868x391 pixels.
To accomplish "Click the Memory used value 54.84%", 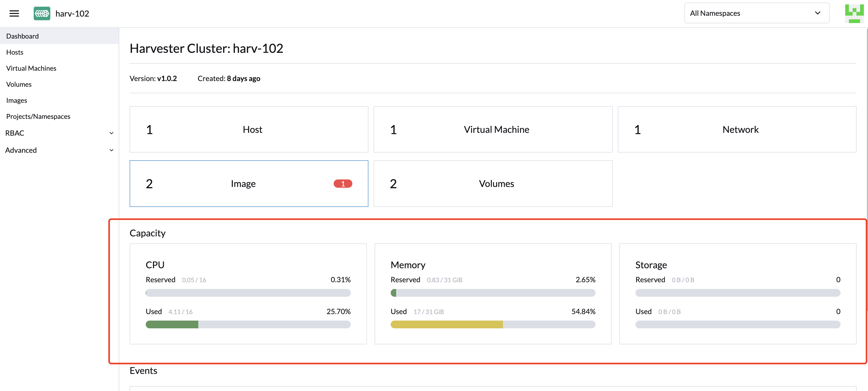I will (x=583, y=312).
